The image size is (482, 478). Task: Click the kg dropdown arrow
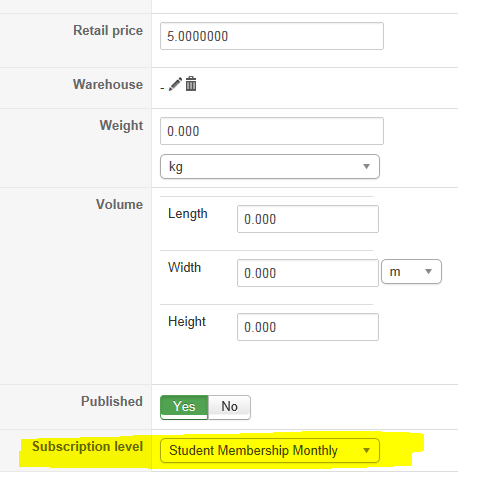[366, 166]
